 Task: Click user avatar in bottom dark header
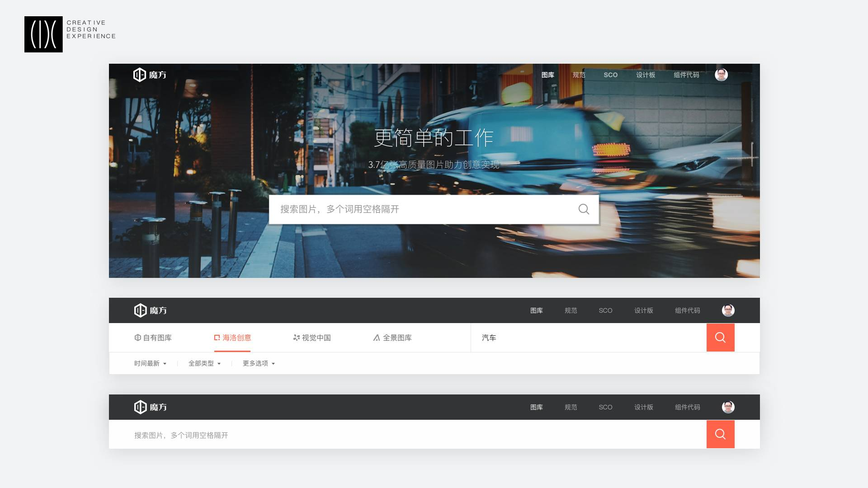728,407
